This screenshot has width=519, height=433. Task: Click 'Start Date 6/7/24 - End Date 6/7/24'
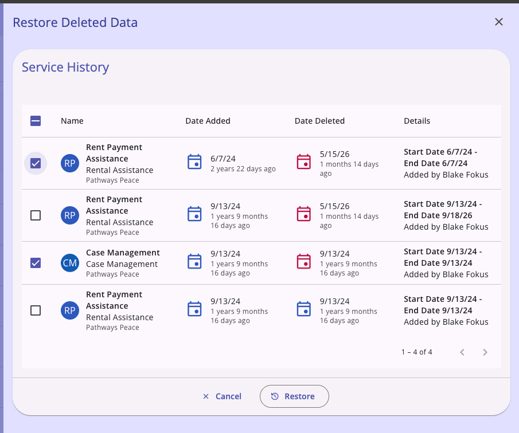(x=440, y=158)
